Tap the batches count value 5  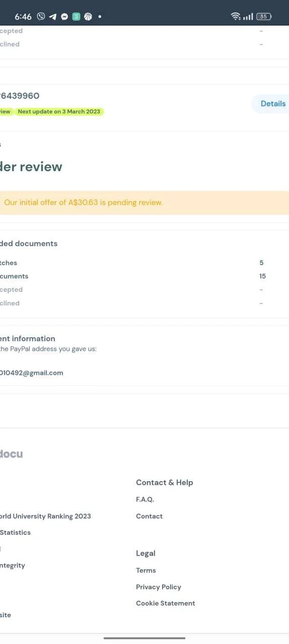tap(261, 263)
